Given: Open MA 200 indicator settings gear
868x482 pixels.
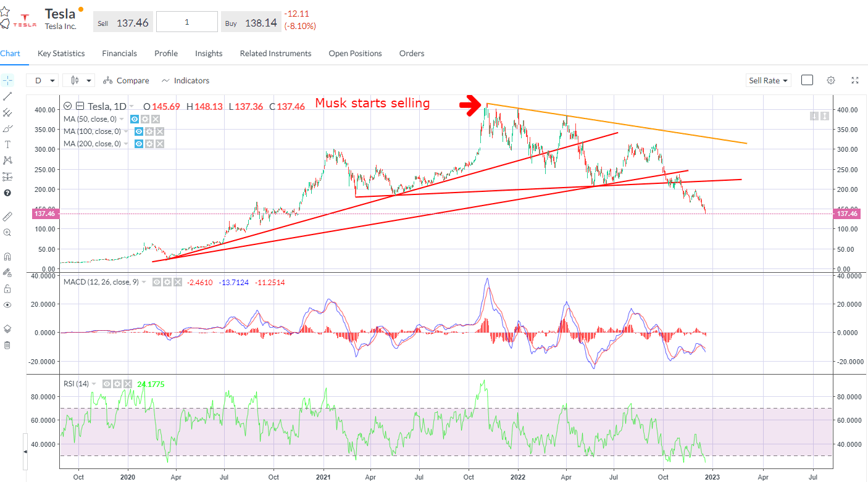Looking at the screenshot, I should pos(149,144).
